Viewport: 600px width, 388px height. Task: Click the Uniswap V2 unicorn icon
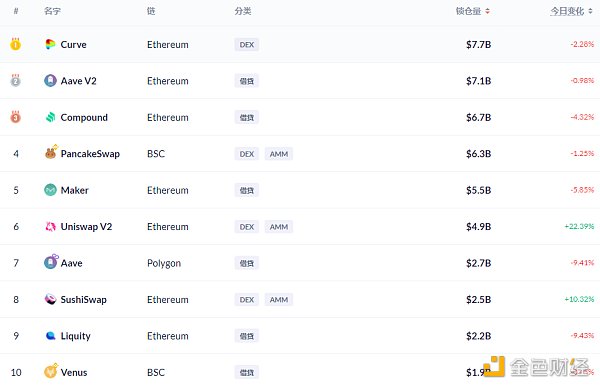50,227
